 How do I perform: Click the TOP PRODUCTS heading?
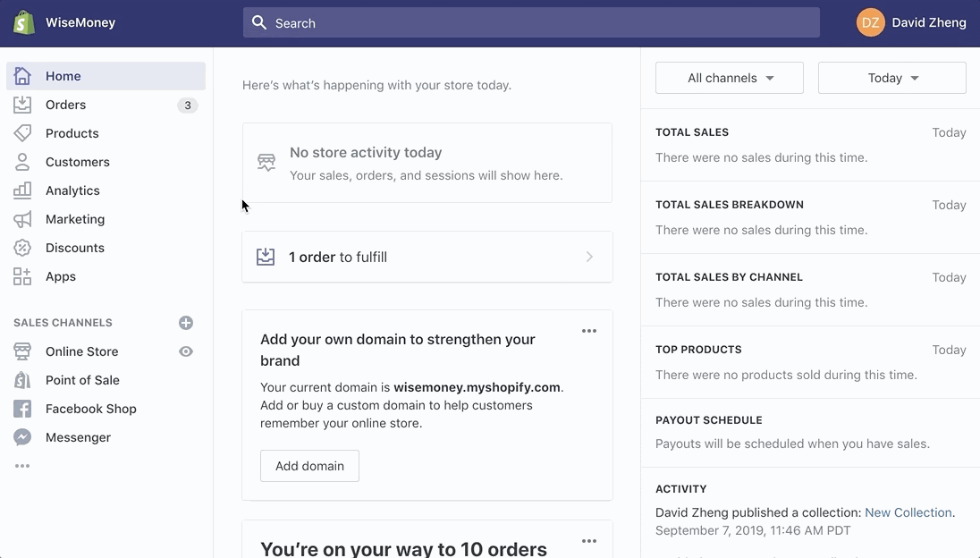click(698, 350)
